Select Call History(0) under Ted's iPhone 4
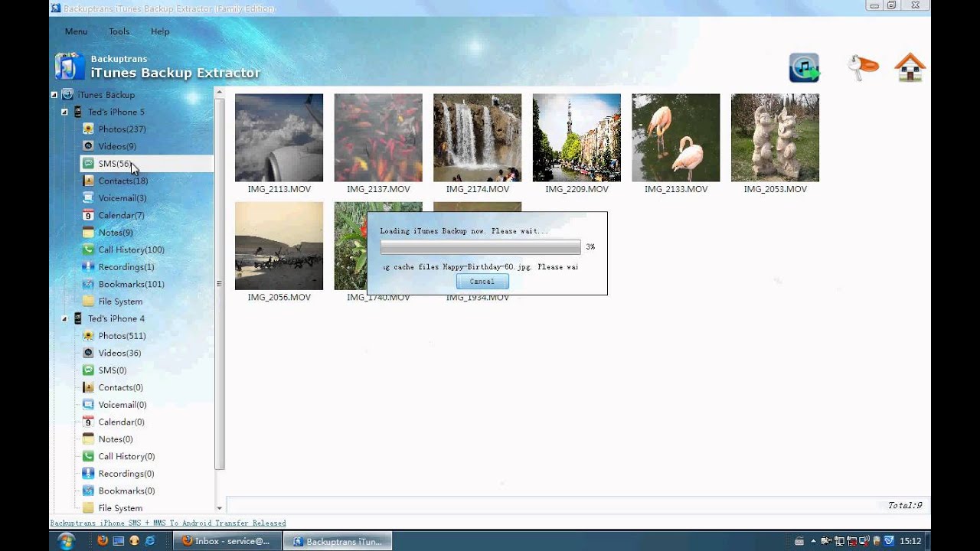 coord(126,456)
